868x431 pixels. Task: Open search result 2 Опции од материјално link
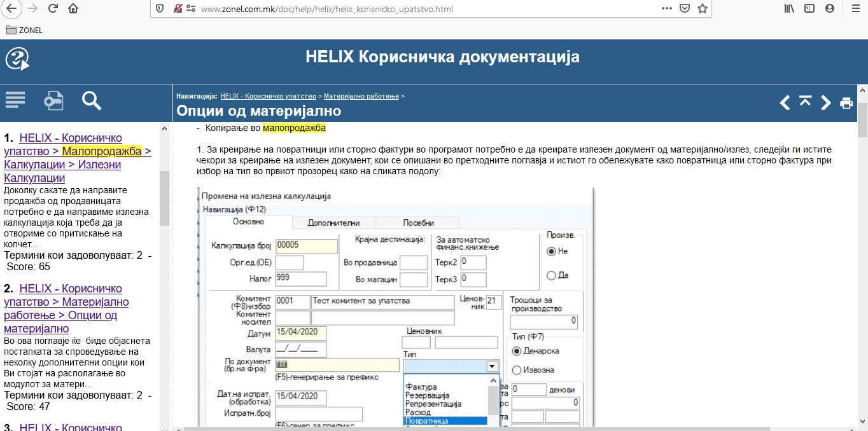pos(67,308)
